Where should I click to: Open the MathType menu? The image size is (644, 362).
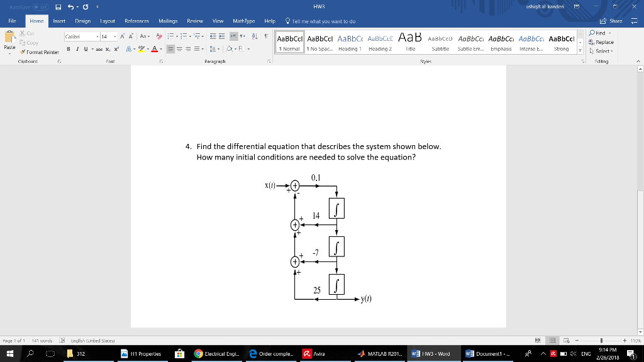pyautogui.click(x=243, y=21)
